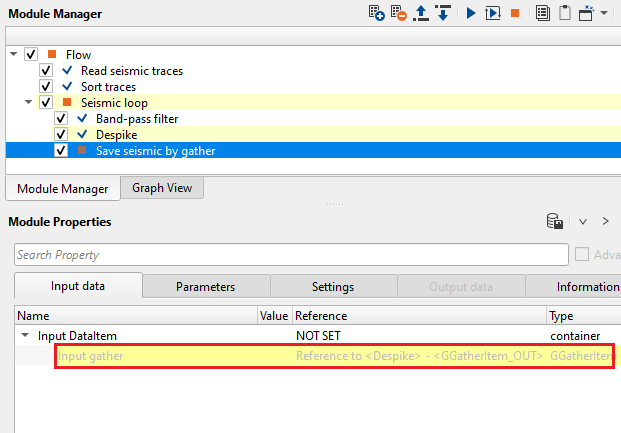Click the Search Property field

(291, 254)
